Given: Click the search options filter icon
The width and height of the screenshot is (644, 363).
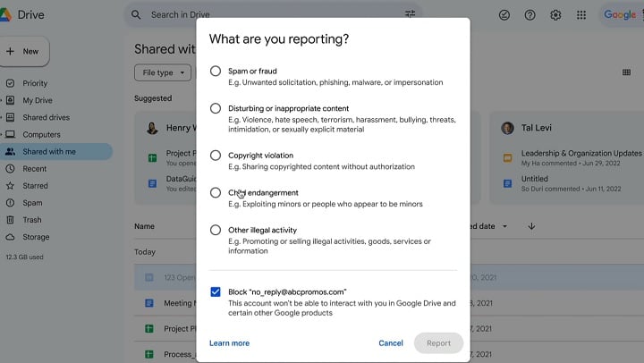Looking at the screenshot, I should pos(410,15).
